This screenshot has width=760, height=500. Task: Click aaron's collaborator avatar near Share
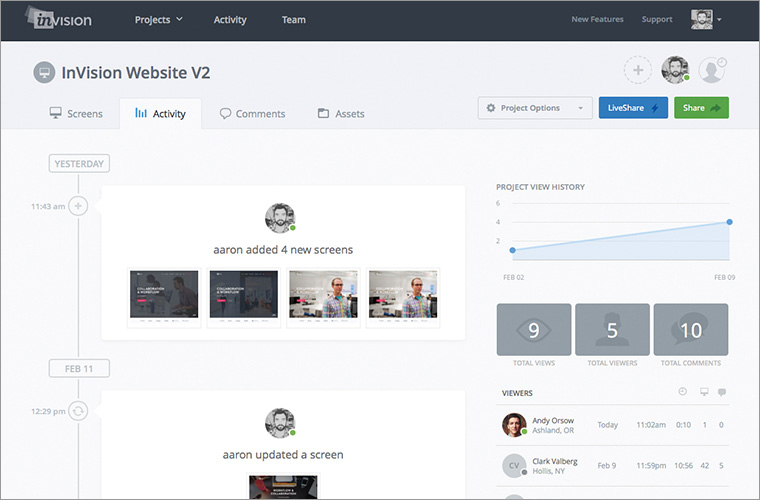675,70
